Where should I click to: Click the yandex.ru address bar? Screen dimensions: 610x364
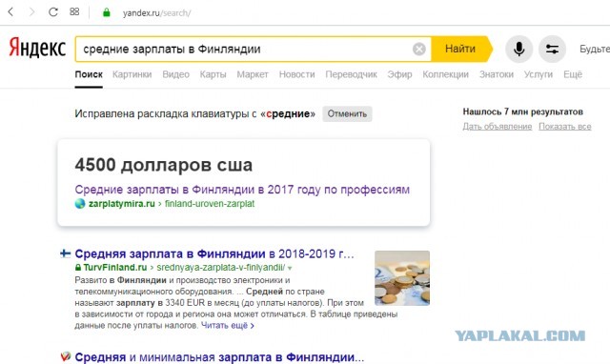(156, 12)
